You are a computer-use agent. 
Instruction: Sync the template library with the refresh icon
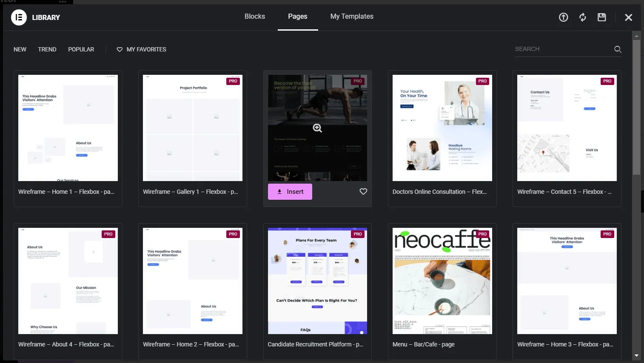click(x=582, y=17)
